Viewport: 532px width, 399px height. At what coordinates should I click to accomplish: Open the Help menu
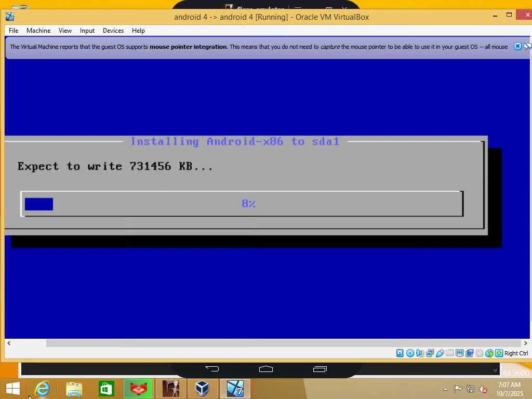[x=138, y=31]
